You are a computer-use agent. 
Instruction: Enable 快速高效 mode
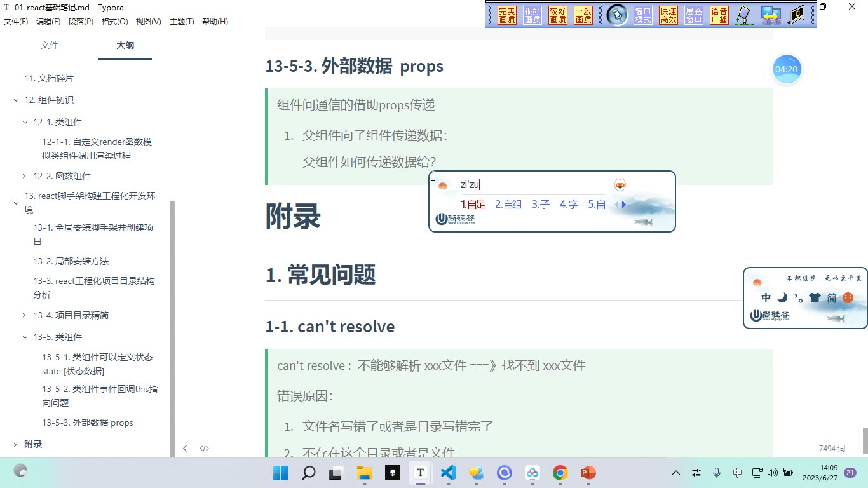(668, 15)
